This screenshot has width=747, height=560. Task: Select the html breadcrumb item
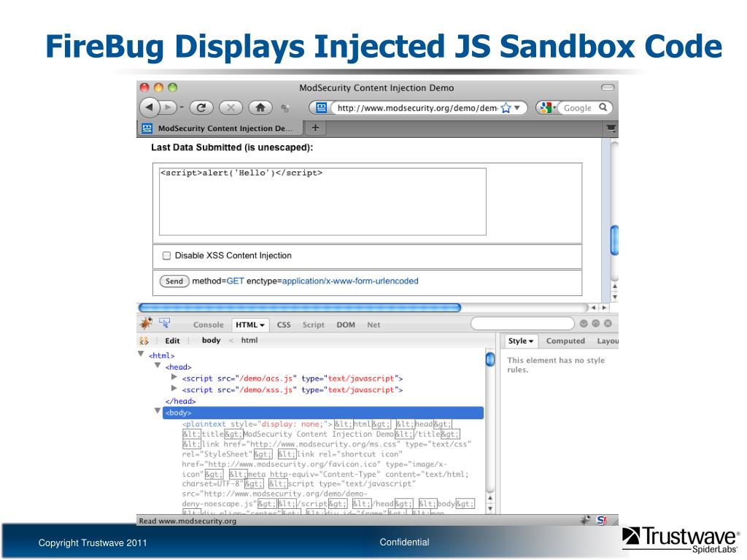tap(249, 341)
